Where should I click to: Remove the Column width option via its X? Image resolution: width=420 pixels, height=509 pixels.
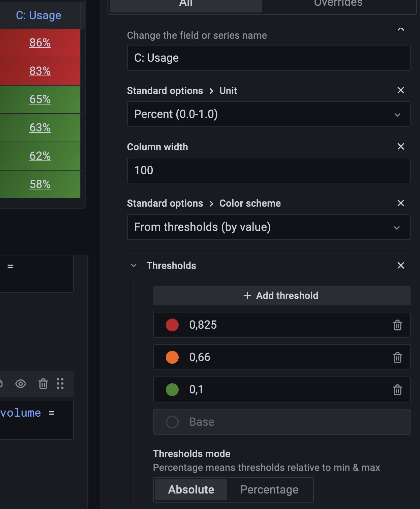[x=401, y=147]
